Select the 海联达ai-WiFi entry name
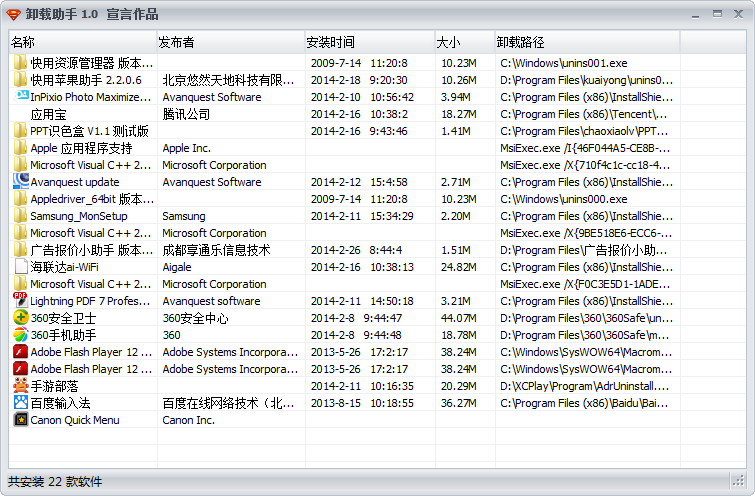This screenshot has height=496, width=755. (x=64, y=267)
